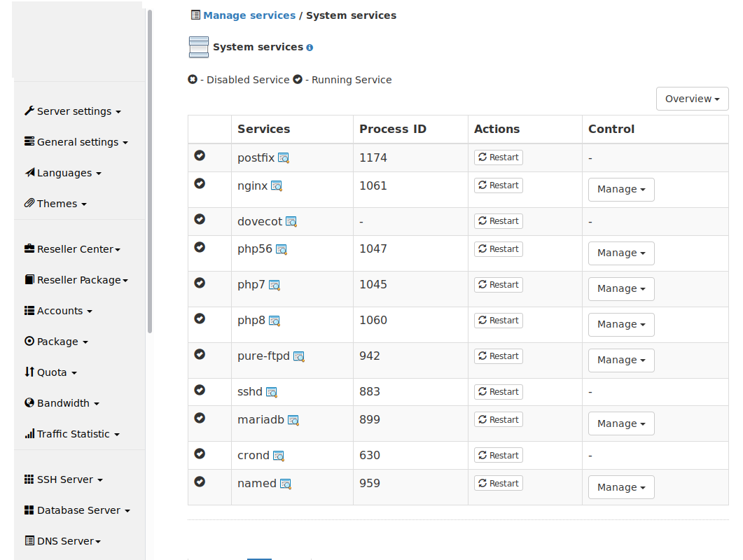743x560 pixels.
Task: Expand the Languages sidebar menu
Action: pos(63,173)
